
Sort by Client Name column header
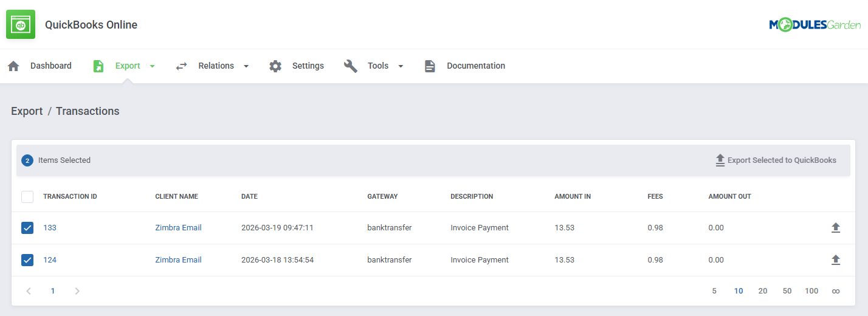point(176,197)
